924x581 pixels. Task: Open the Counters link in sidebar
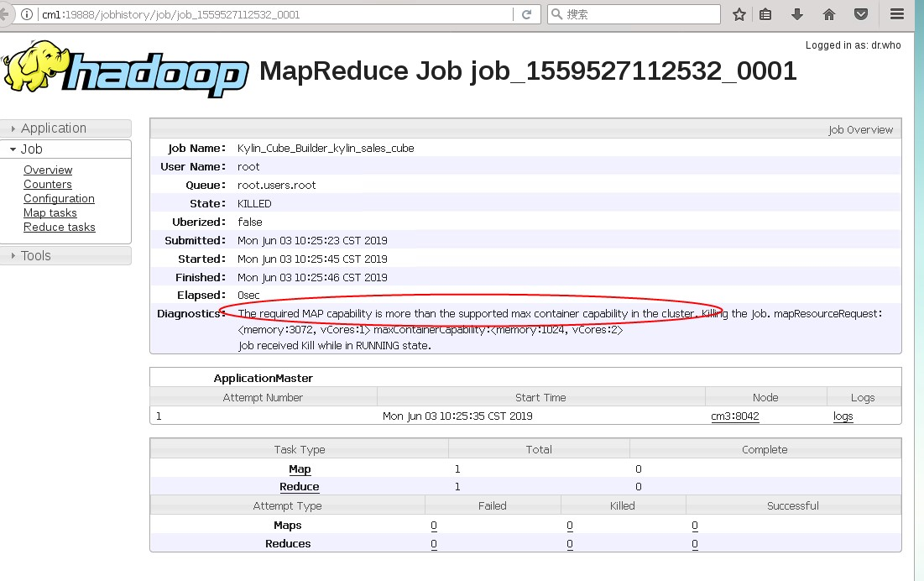pyautogui.click(x=48, y=184)
